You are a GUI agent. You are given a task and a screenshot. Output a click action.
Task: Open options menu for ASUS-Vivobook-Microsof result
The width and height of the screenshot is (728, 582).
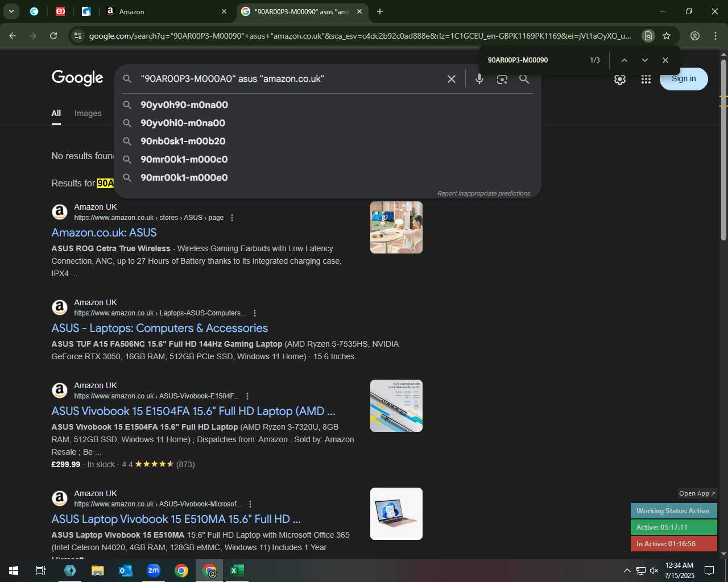[x=250, y=504]
